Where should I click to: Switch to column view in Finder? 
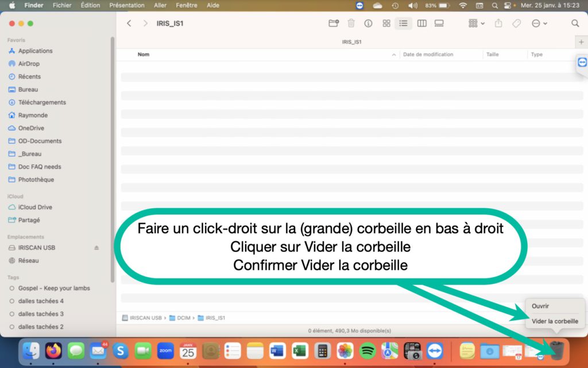click(421, 24)
